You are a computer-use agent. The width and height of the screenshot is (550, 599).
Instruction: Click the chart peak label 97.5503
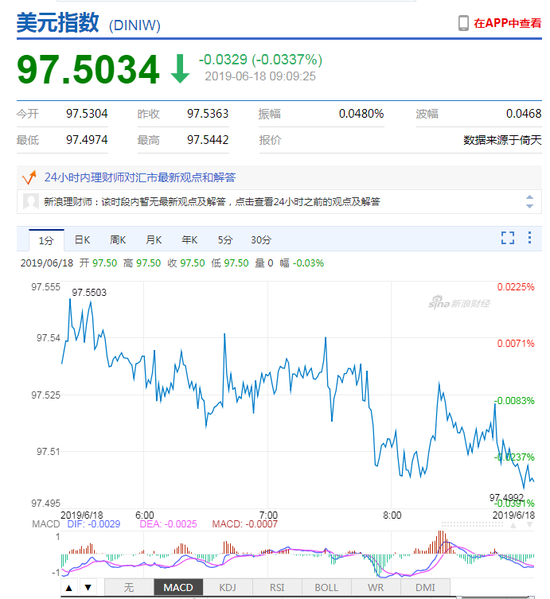click(x=89, y=293)
